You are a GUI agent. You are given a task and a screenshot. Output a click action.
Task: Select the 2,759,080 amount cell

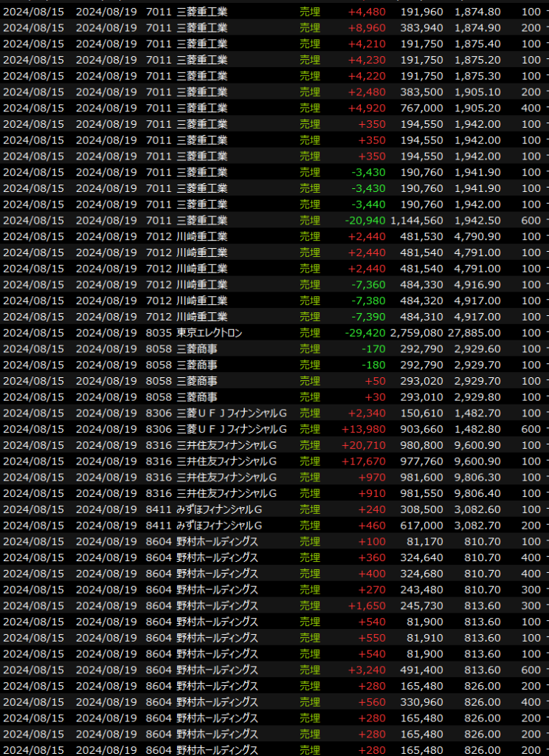click(x=417, y=333)
